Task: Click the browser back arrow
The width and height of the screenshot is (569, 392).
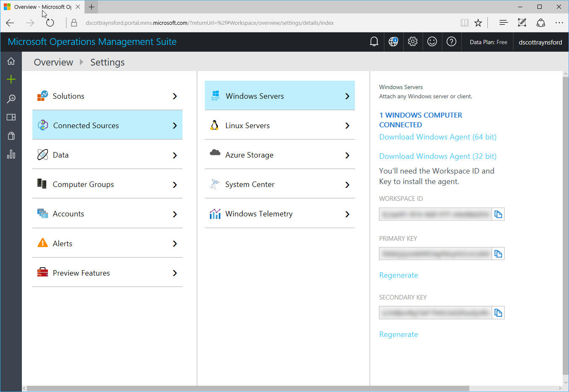Action: pos(10,23)
